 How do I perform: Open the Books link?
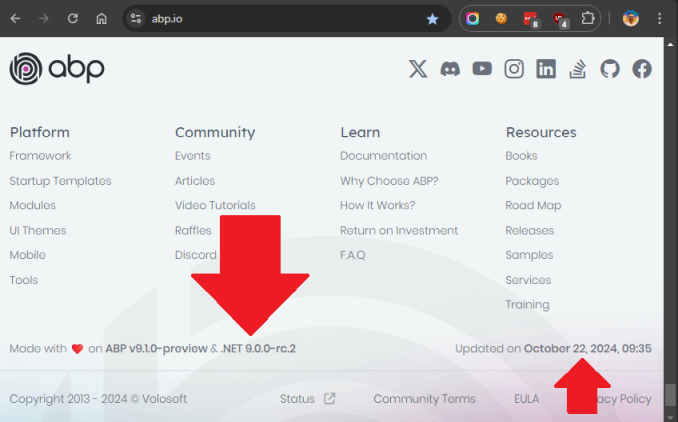[x=521, y=156]
